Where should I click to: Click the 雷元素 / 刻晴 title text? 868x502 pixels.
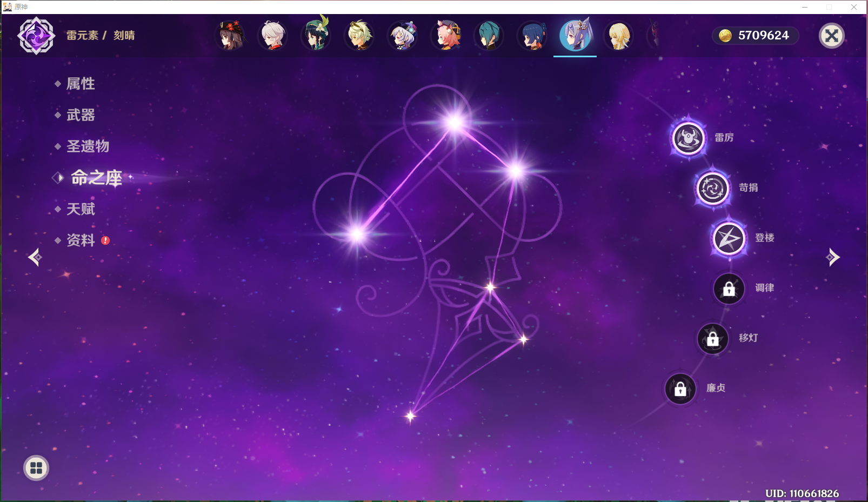(101, 36)
